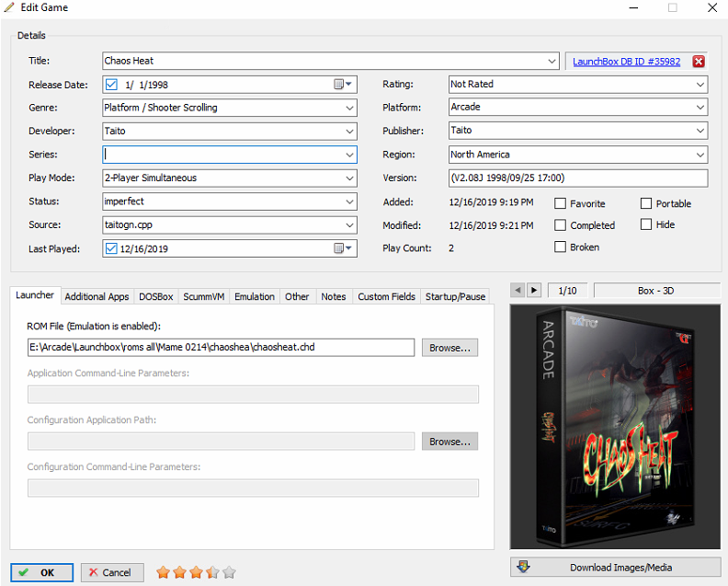Open the Notes tab

[x=334, y=296]
